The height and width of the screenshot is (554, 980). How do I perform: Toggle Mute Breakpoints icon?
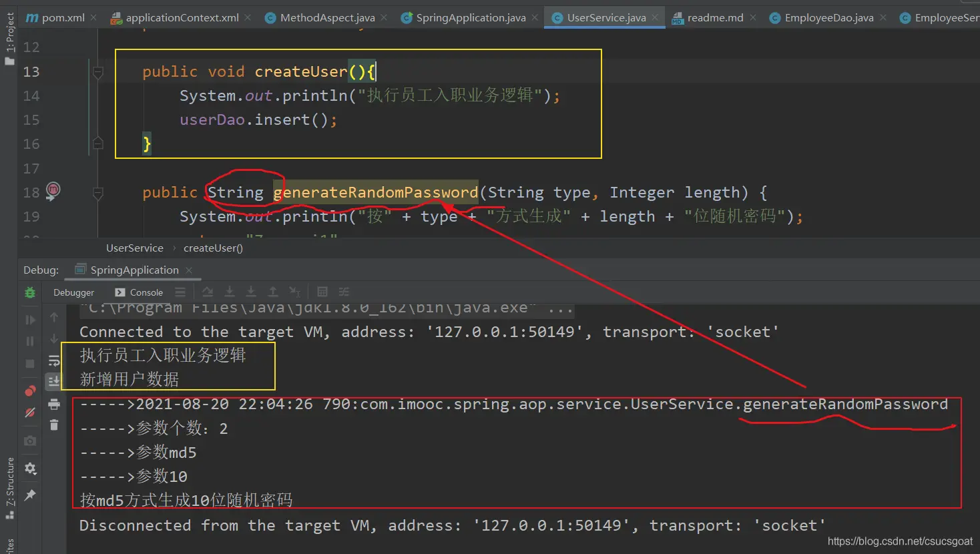coord(30,413)
